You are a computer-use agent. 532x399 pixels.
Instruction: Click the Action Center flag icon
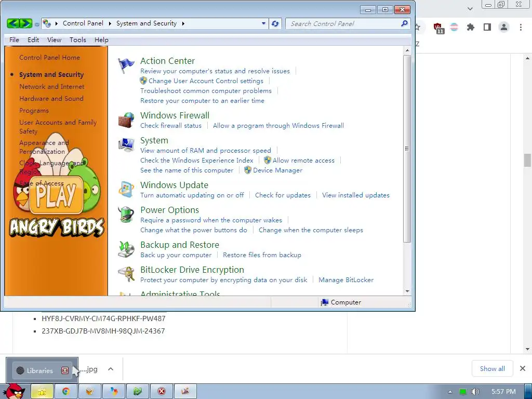tap(126, 65)
